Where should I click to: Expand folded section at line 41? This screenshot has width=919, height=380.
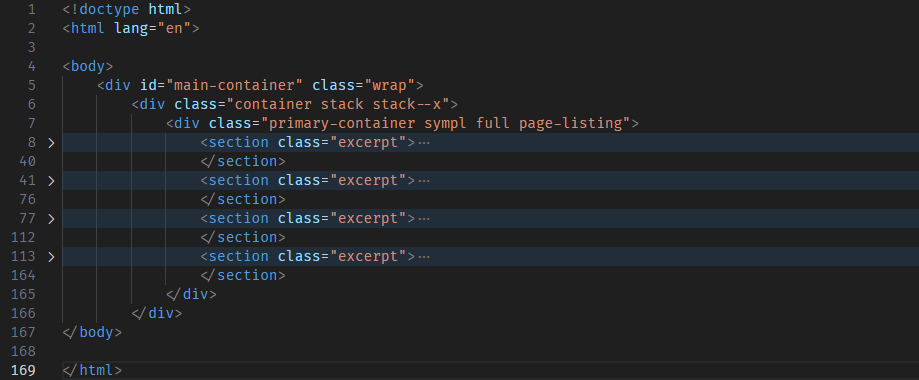point(52,181)
